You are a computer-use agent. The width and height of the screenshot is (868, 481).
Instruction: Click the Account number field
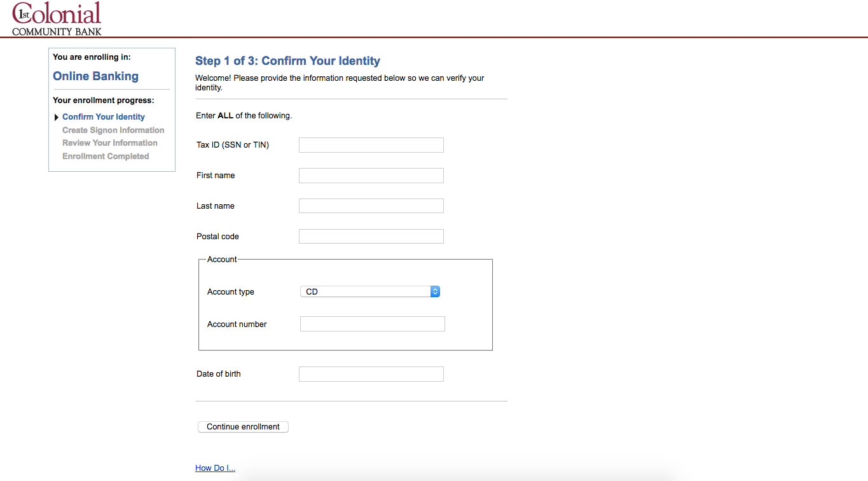point(373,324)
